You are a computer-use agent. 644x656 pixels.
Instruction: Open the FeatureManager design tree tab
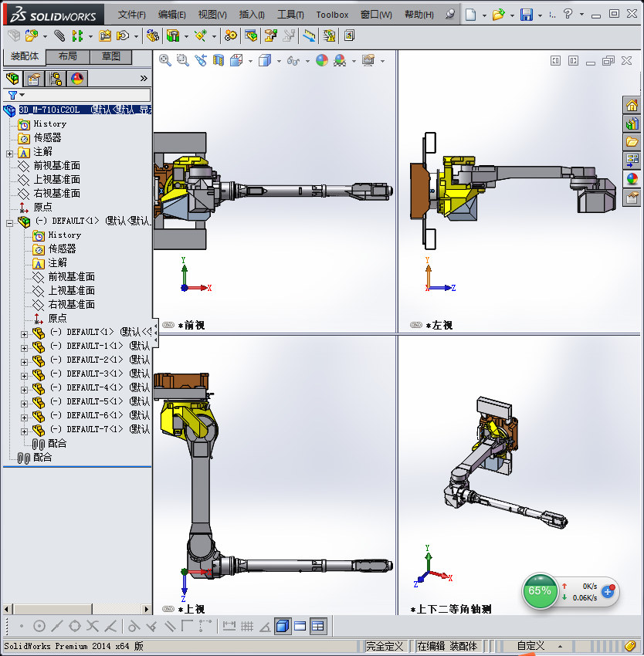pos(12,78)
